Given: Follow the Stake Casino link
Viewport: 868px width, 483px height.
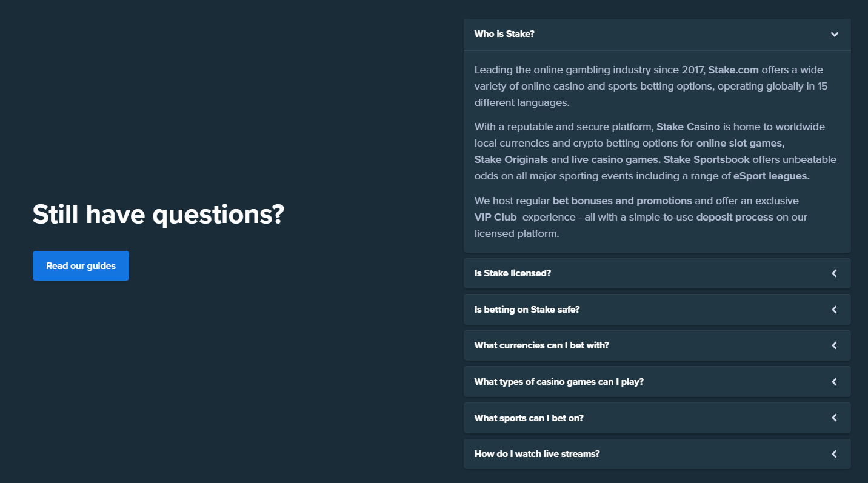Looking at the screenshot, I should [x=688, y=127].
